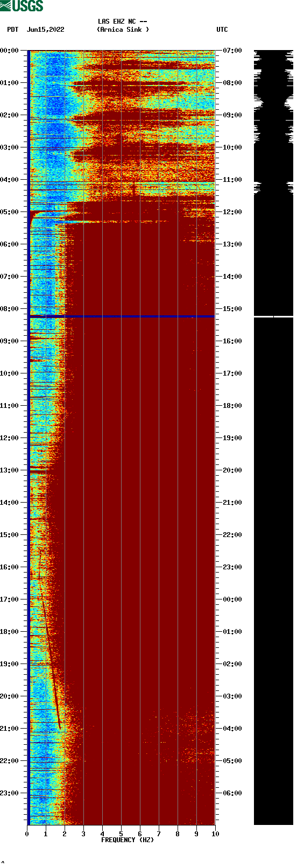Click the UTC time label '04:00'

[232, 729]
